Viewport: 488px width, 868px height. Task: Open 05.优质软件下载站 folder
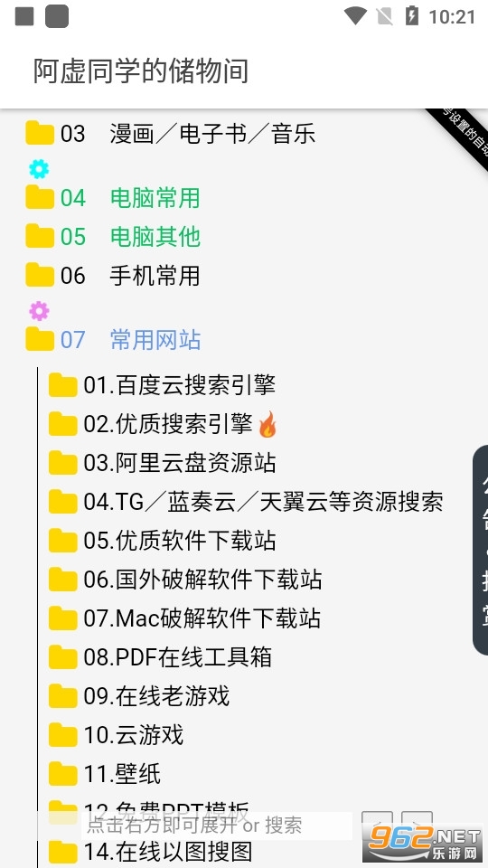(x=162, y=541)
